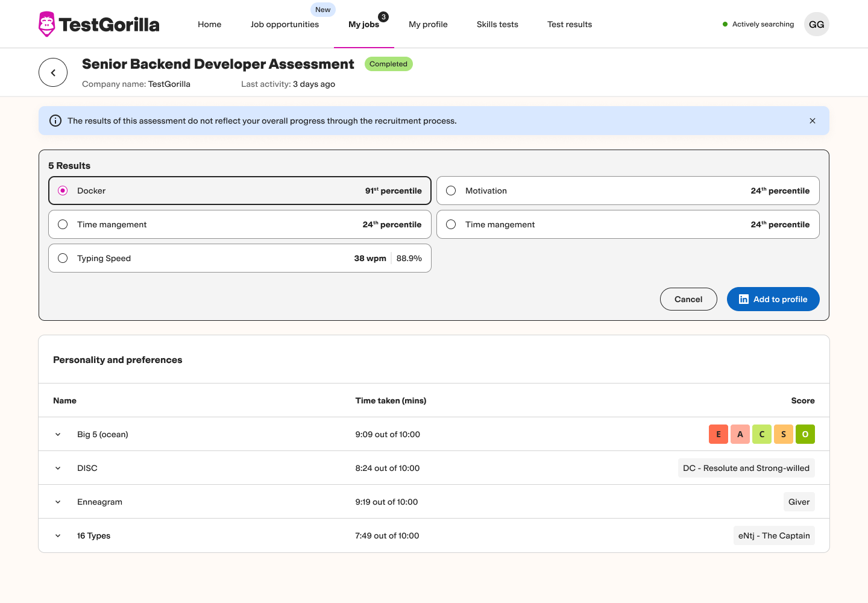Dismiss the assessment results info banner

tap(813, 121)
